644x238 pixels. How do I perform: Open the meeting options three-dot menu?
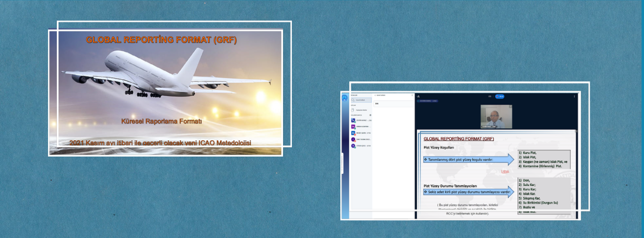[x=574, y=96]
